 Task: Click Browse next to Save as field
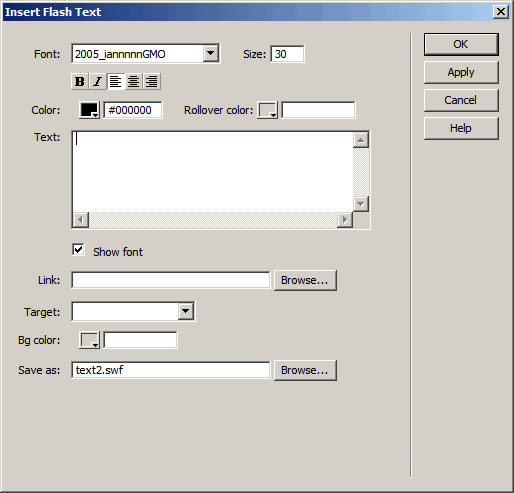click(x=305, y=370)
